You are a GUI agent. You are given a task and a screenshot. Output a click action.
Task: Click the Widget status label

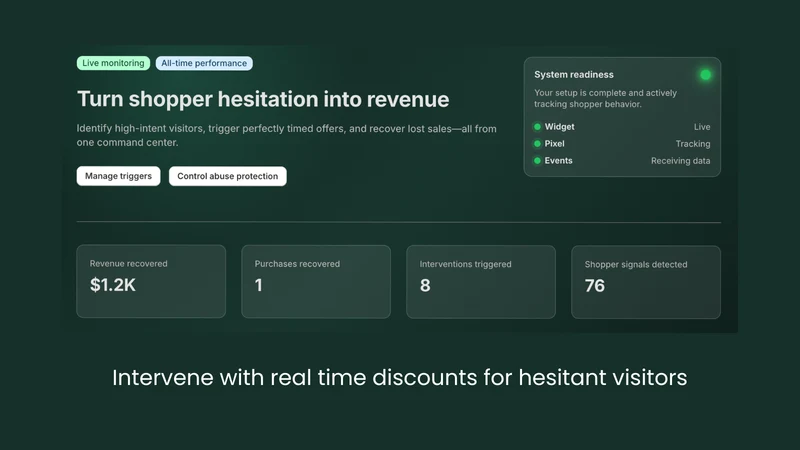click(559, 127)
